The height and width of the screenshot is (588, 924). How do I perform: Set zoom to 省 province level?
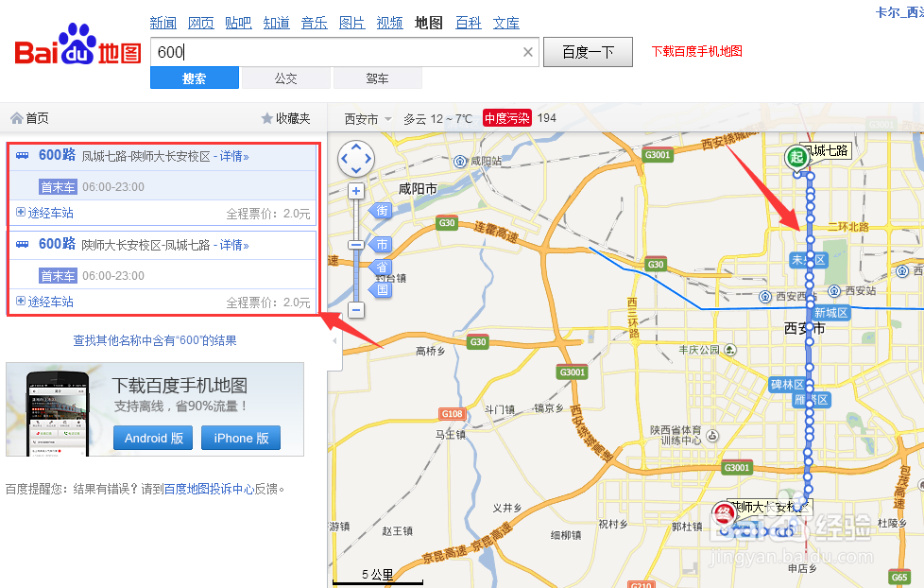381,268
